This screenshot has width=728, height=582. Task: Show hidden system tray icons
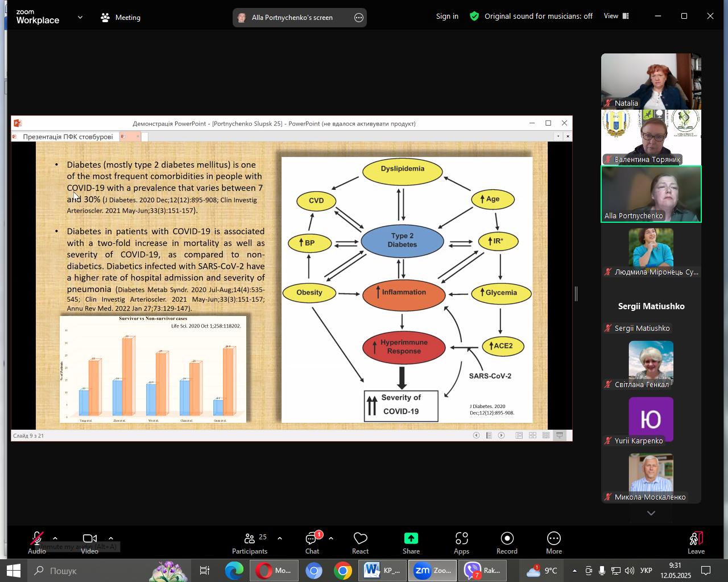pyautogui.click(x=574, y=571)
